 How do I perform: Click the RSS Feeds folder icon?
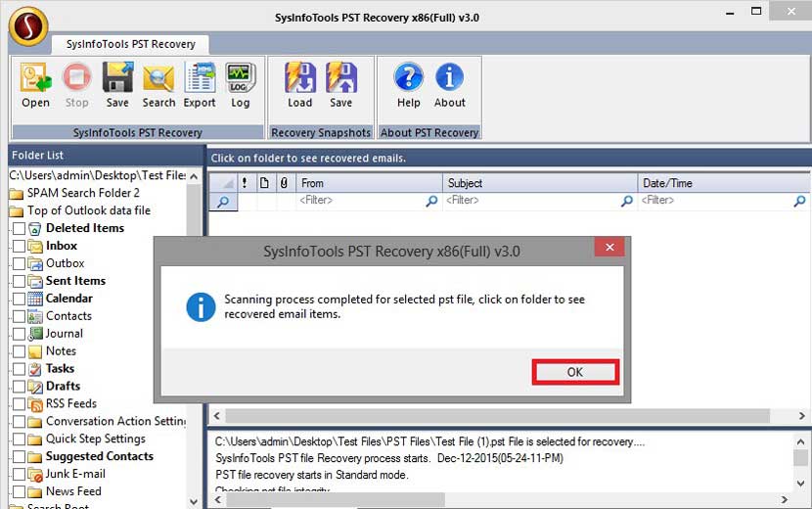[x=35, y=404]
